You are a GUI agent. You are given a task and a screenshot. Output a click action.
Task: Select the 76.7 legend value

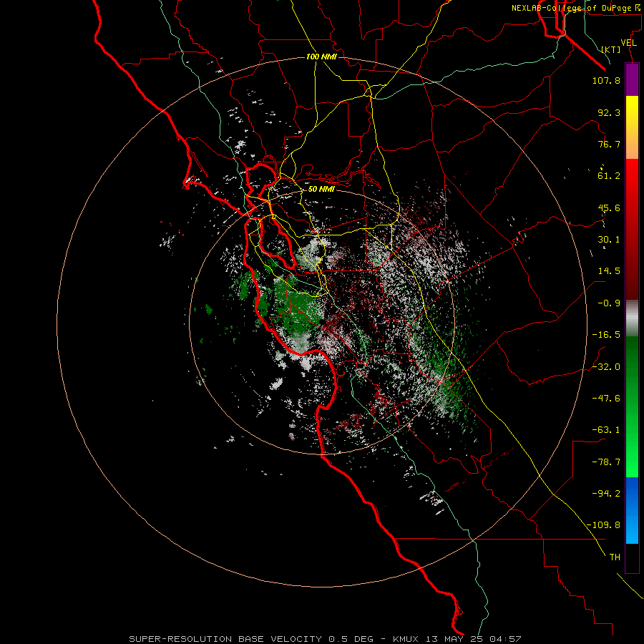click(609, 144)
